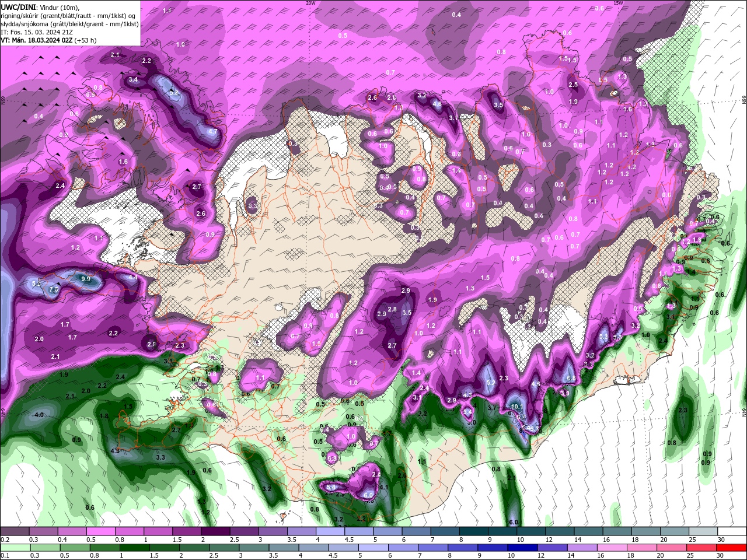The height and width of the screenshot is (560, 747).
Task: Select the white swatch labeled 30 in the snow legend
Action: tap(731, 531)
